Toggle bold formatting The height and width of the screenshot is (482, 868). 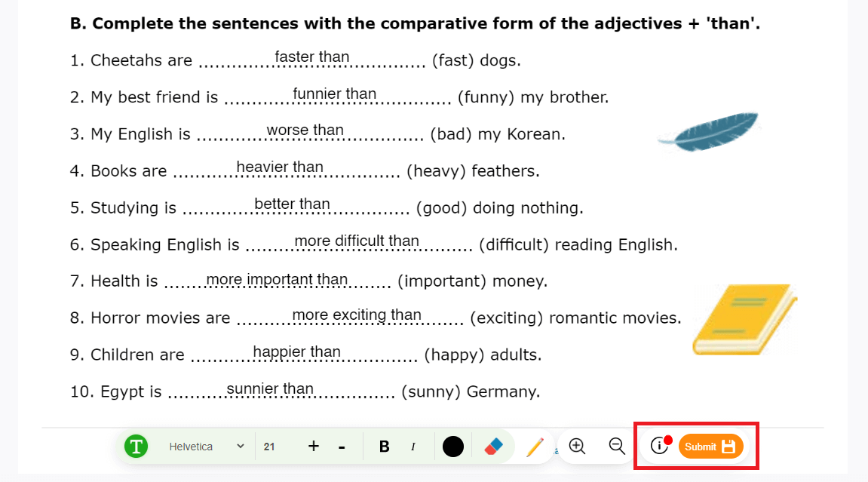(x=384, y=447)
